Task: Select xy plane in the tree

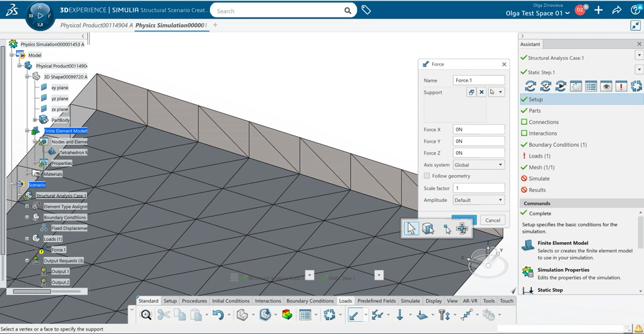Action: pos(60,87)
